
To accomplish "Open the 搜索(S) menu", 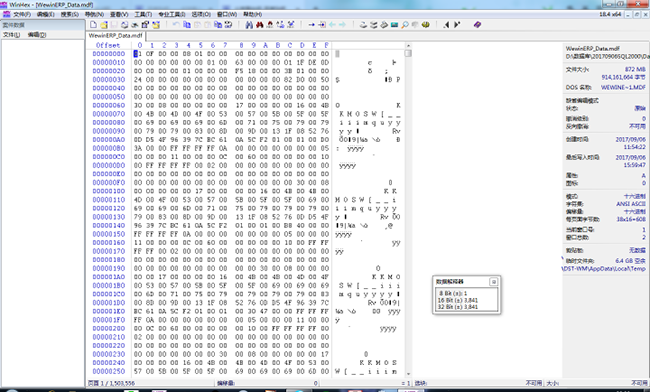I will [70, 15].
